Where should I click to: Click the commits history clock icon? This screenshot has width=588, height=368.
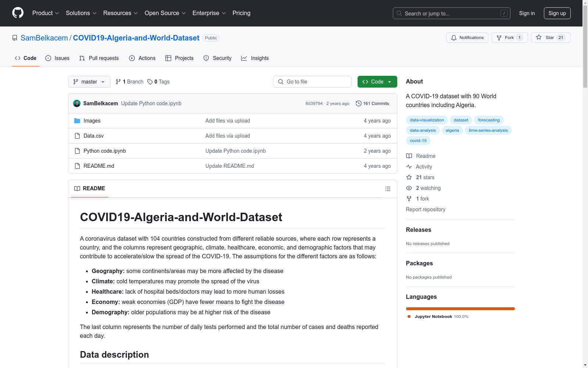359,103
